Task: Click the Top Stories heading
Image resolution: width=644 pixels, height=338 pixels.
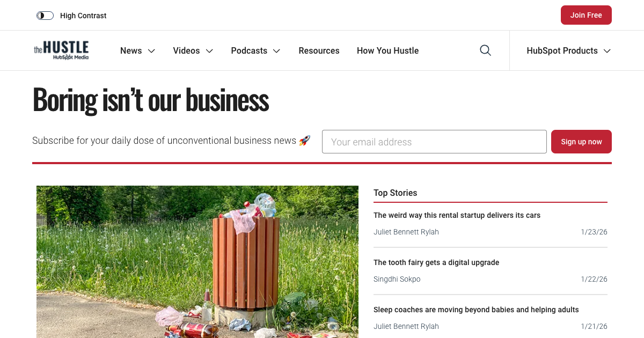Action: click(x=395, y=193)
